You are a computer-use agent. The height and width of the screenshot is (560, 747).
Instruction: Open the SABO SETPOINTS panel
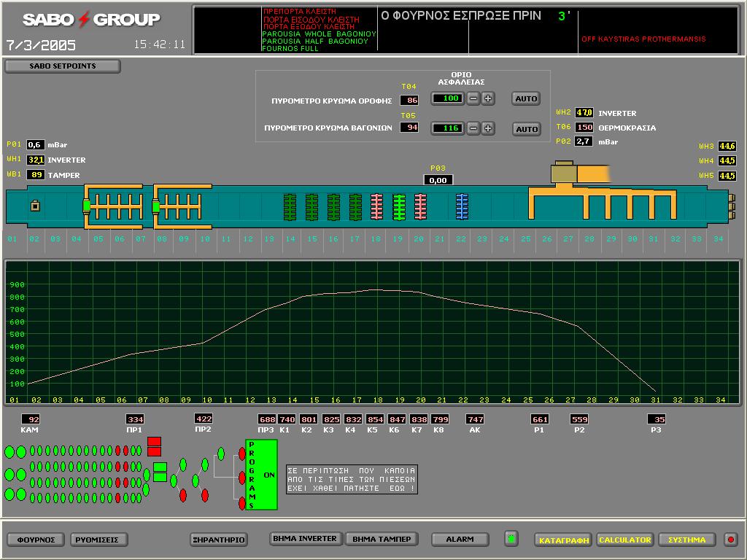[x=63, y=66]
